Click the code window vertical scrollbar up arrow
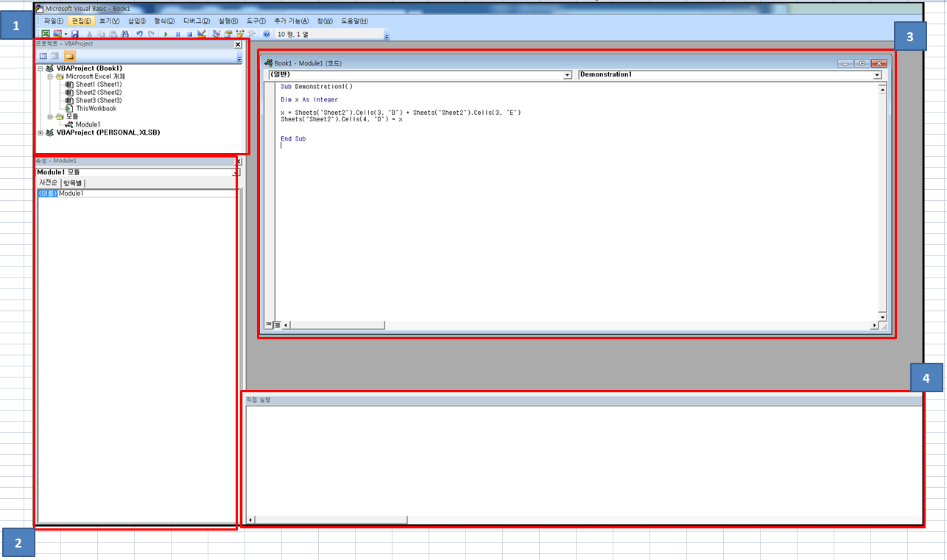This screenshot has height=560, width=947. 882,88
